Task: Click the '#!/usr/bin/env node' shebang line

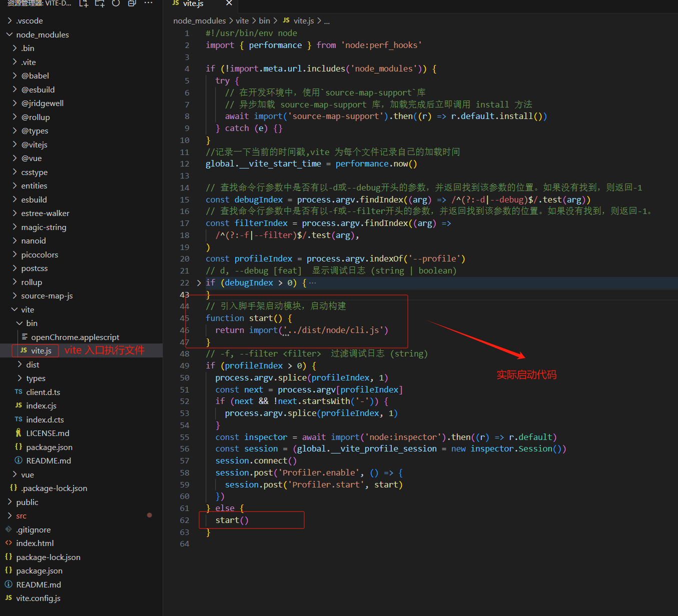Action: 251,33
